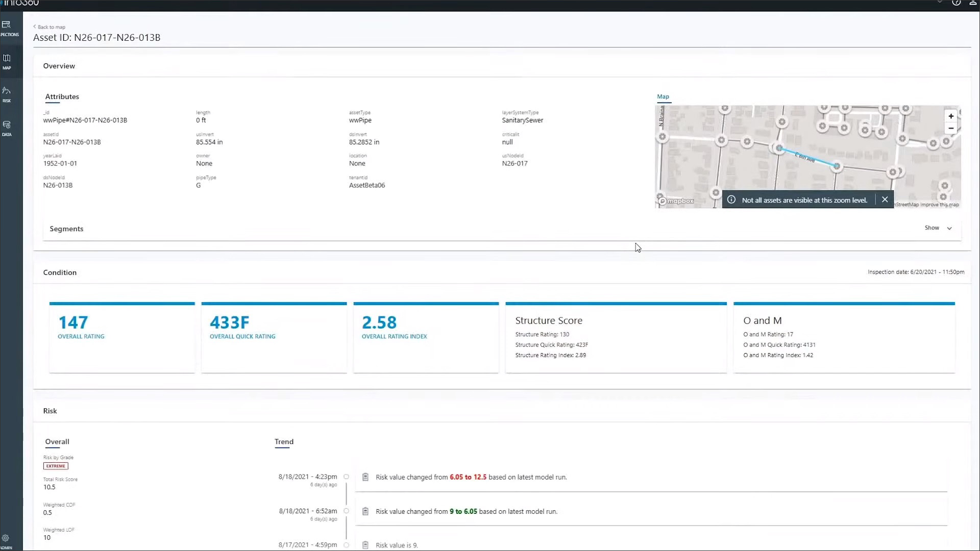Click the layerSystemType value SanitarySewer
The height and width of the screenshot is (551, 980).
[523, 120]
